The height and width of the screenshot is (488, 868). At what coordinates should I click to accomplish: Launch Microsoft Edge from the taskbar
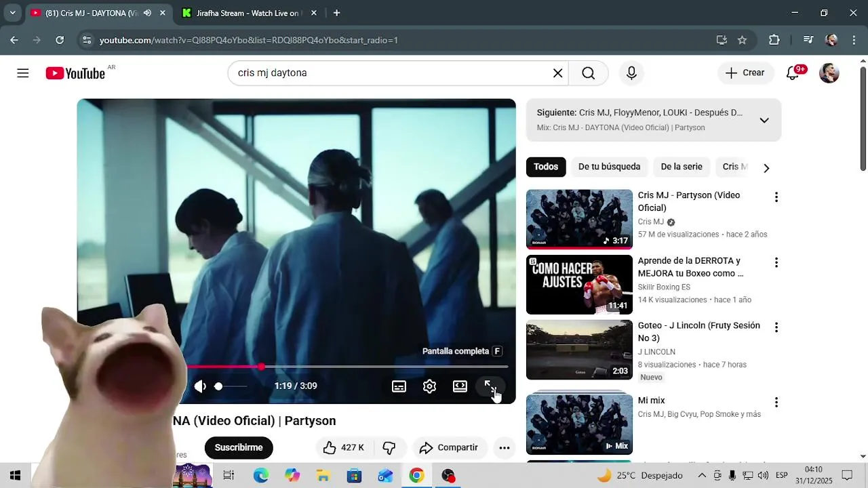point(260,476)
